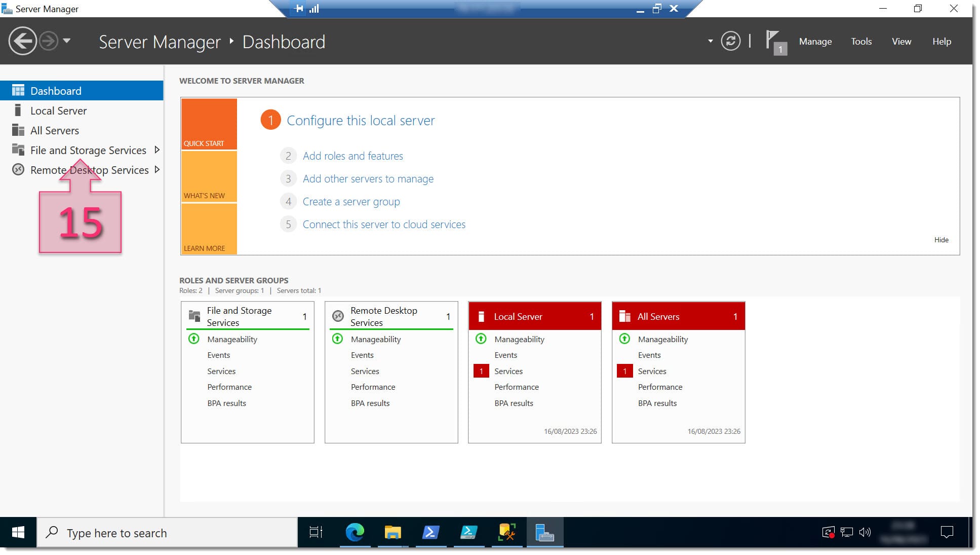980x555 pixels.
Task: Click Connect this server to cloud services
Action: (384, 225)
